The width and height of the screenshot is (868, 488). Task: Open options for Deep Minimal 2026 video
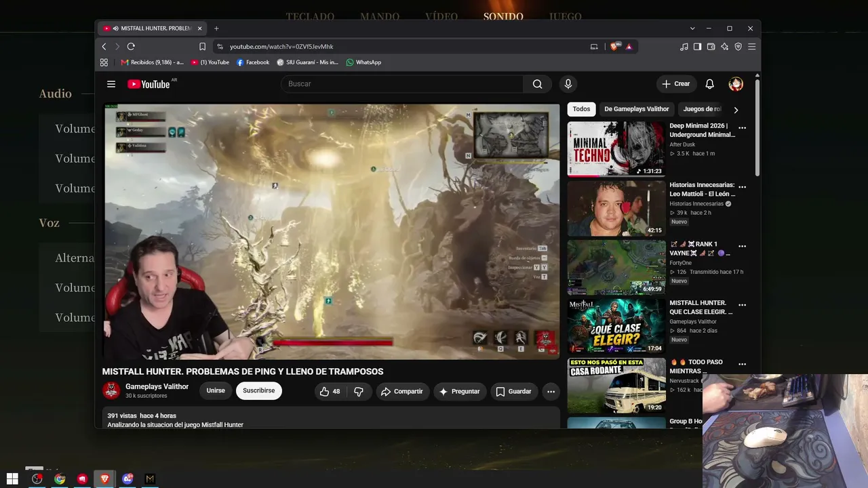click(742, 127)
